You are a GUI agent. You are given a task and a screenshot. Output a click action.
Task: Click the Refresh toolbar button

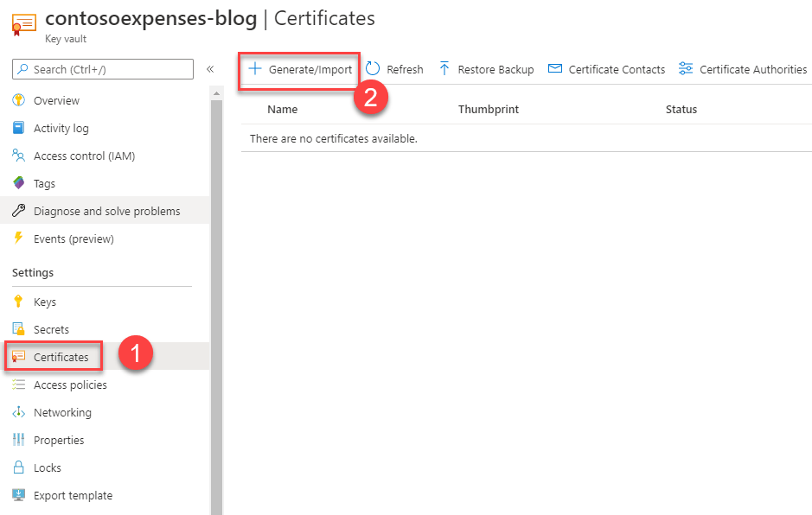point(394,69)
